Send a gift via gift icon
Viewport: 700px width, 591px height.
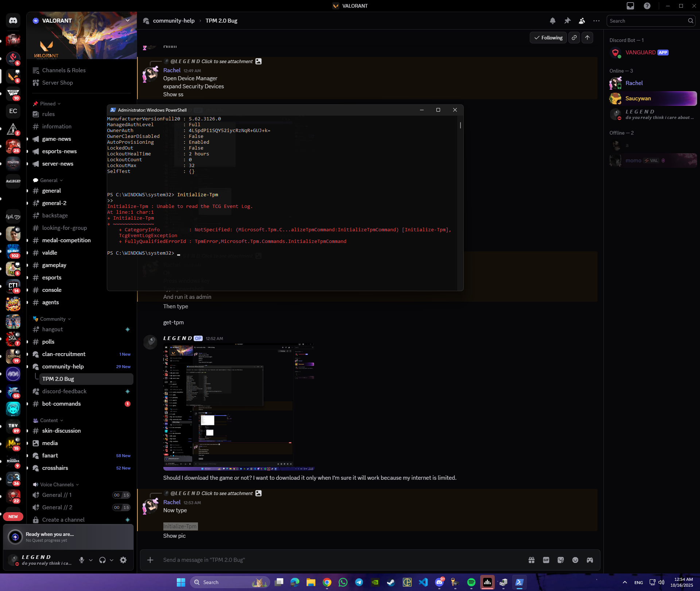[x=532, y=560]
